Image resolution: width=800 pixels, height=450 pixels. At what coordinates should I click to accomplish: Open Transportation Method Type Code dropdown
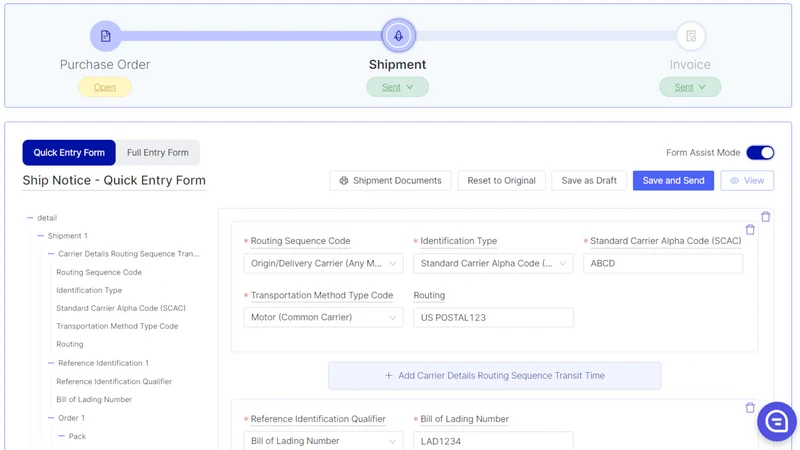(323, 317)
